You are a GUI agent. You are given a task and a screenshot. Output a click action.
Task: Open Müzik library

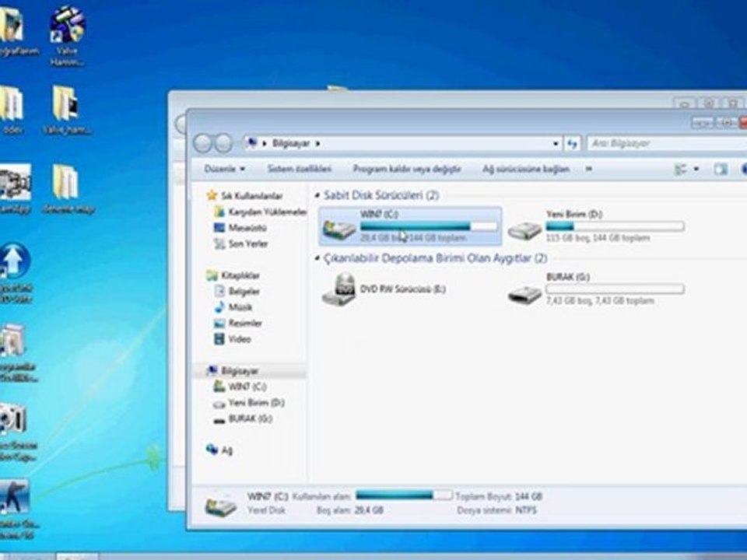click(233, 307)
